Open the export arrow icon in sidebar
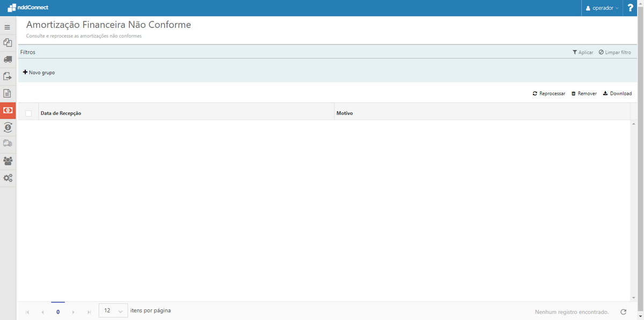 [8, 76]
